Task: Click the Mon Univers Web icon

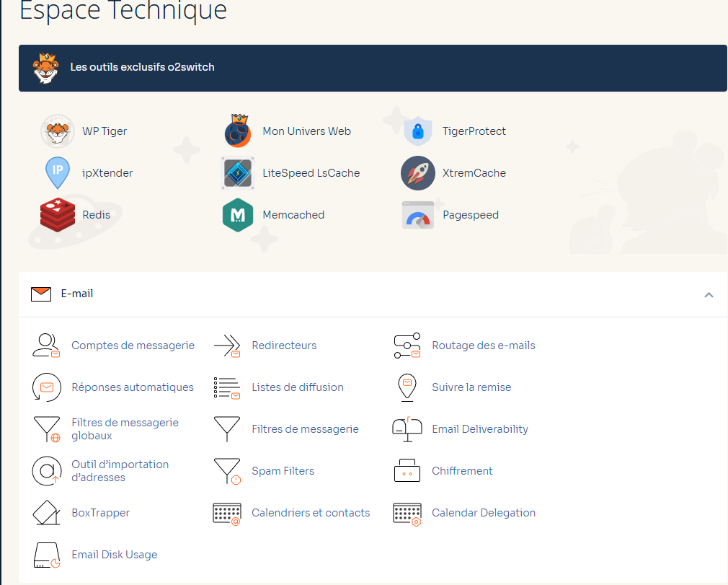Action: point(238,131)
